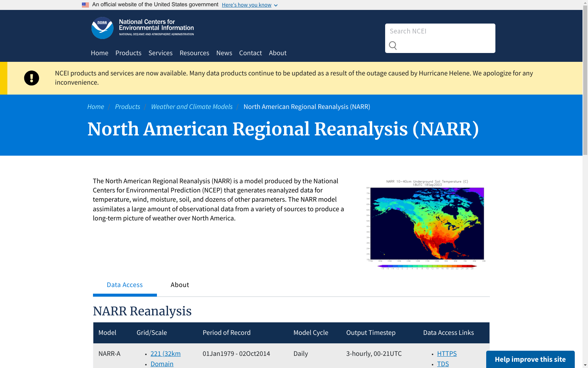The image size is (588, 368).
Task: Open the Home navigation menu
Action: click(100, 53)
